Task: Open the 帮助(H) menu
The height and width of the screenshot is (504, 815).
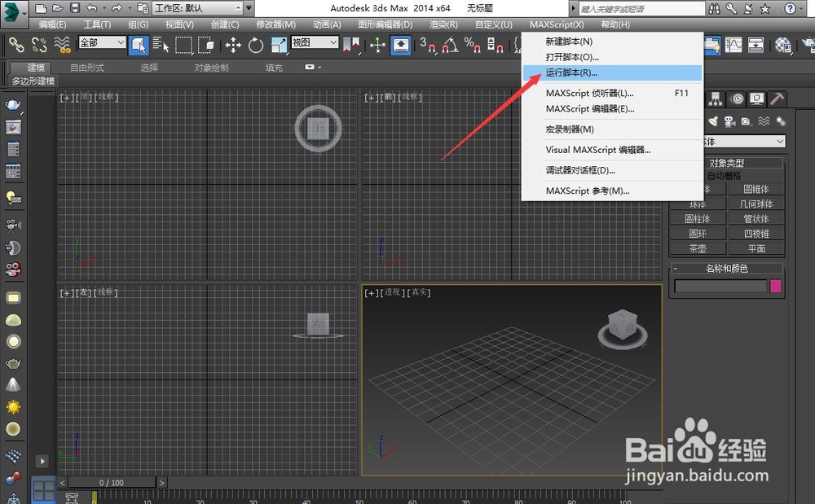Action: [x=615, y=24]
